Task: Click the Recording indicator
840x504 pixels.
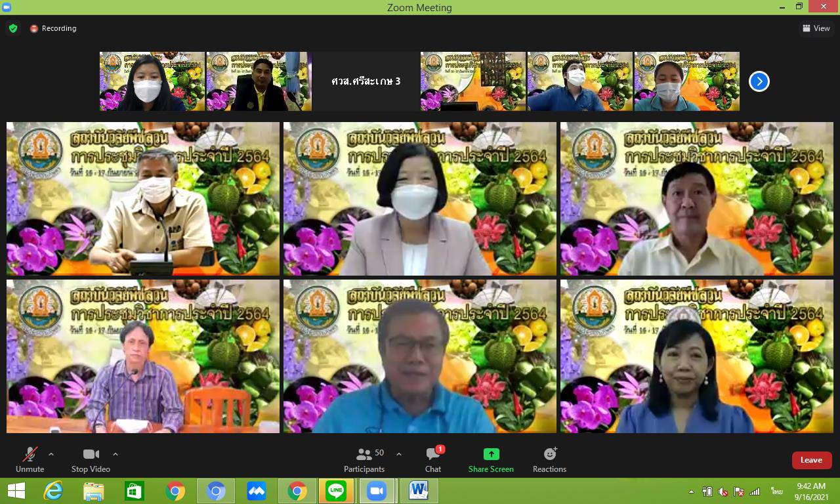Action: pyautogui.click(x=53, y=28)
